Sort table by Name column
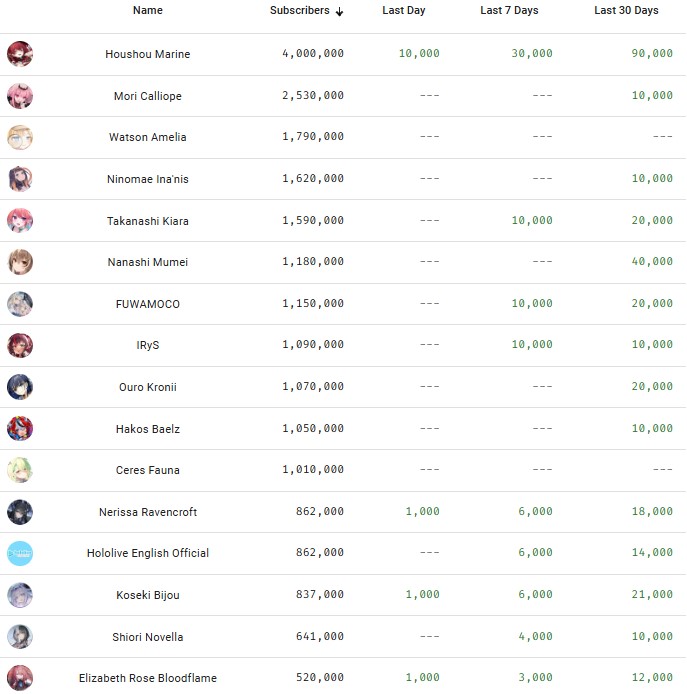 tap(147, 10)
